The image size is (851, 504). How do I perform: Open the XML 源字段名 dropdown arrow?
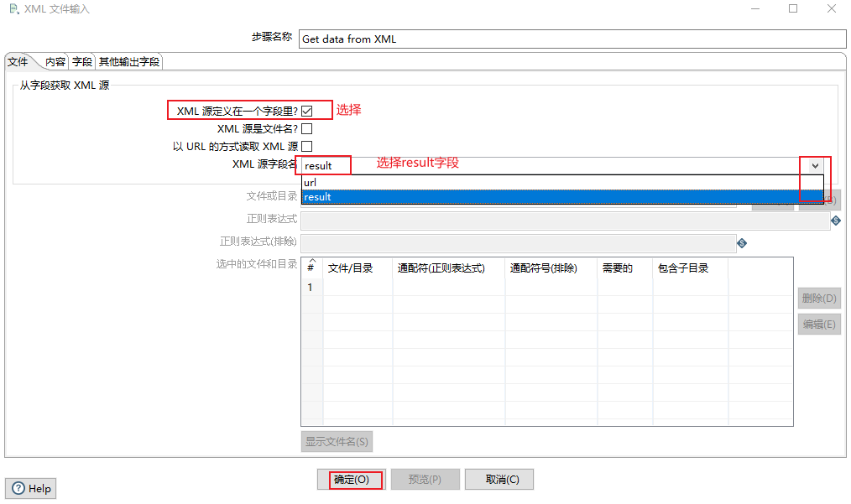tap(813, 164)
